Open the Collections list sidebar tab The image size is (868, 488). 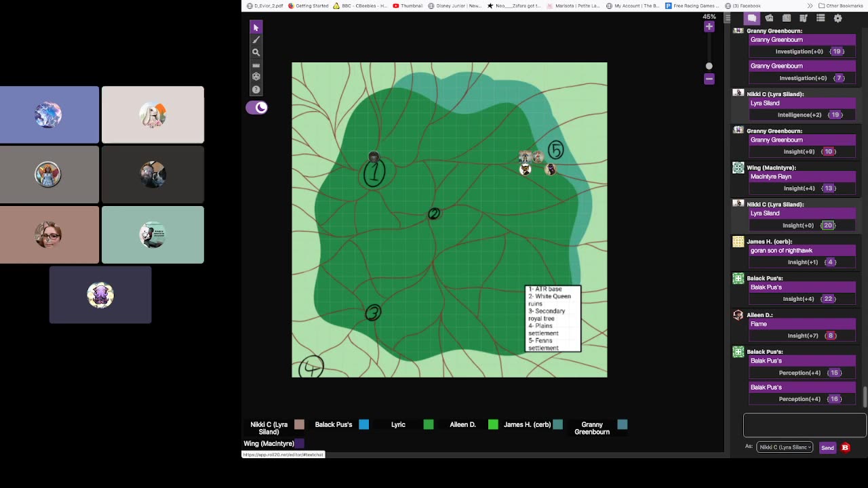click(821, 18)
